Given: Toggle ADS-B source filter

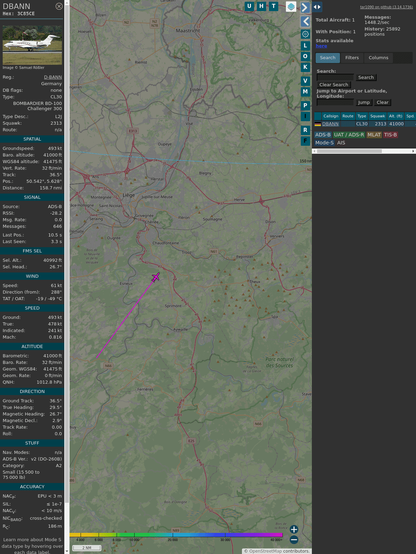Looking at the screenshot, I should [x=323, y=135].
